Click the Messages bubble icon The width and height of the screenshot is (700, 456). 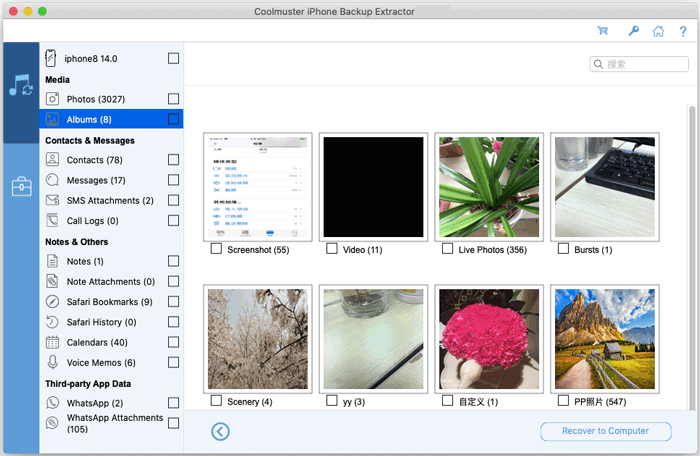coord(52,180)
